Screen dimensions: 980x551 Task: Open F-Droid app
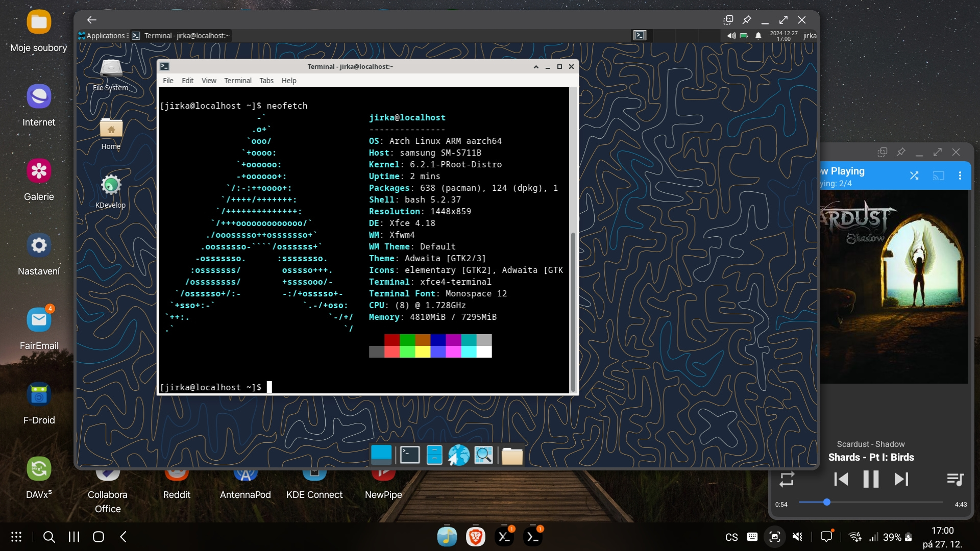click(39, 404)
